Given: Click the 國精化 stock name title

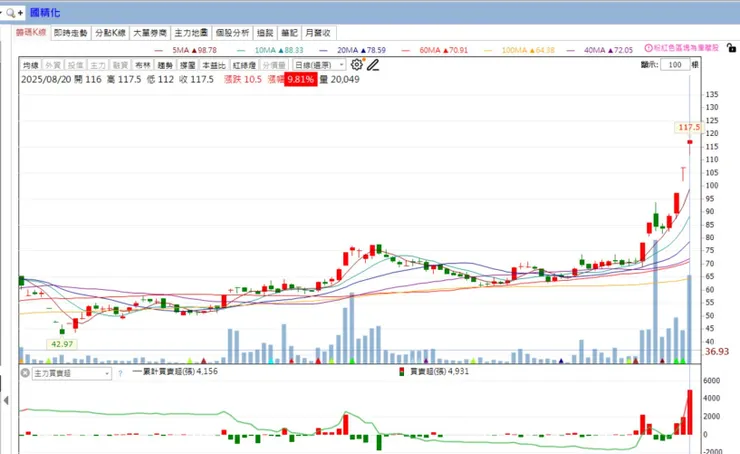Looking at the screenshot, I should (45, 13).
